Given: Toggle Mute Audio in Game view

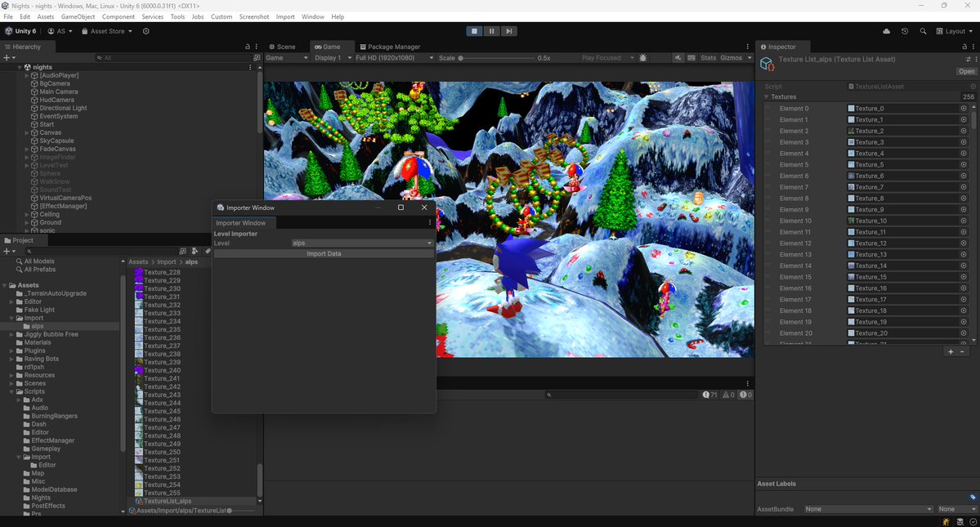Looking at the screenshot, I should point(678,58).
